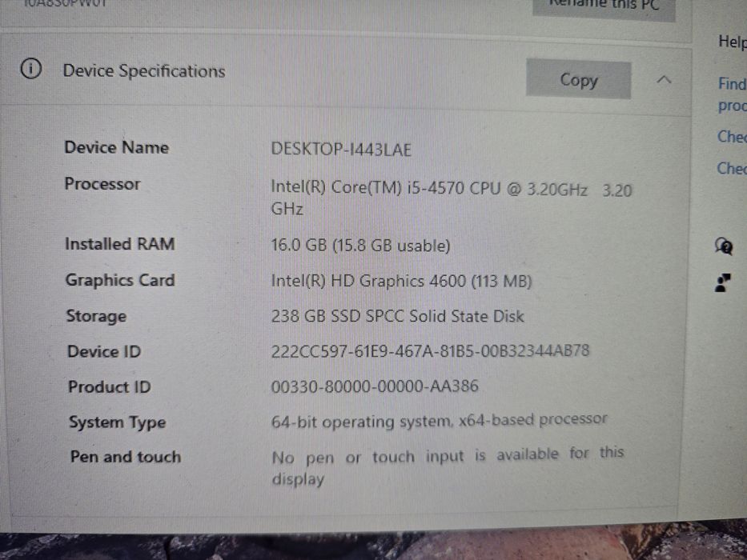Click the Processor label
Image resolution: width=747 pixels, height=560 pixels.
[102, 184]
